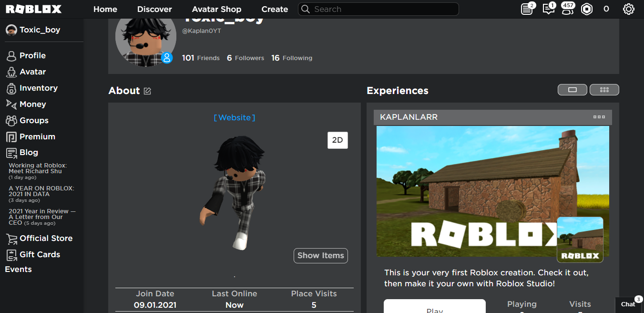Viewport: 644px width, 313px height.
Task: Click the Official Store cart icon
Action: (x=11, y=239)
